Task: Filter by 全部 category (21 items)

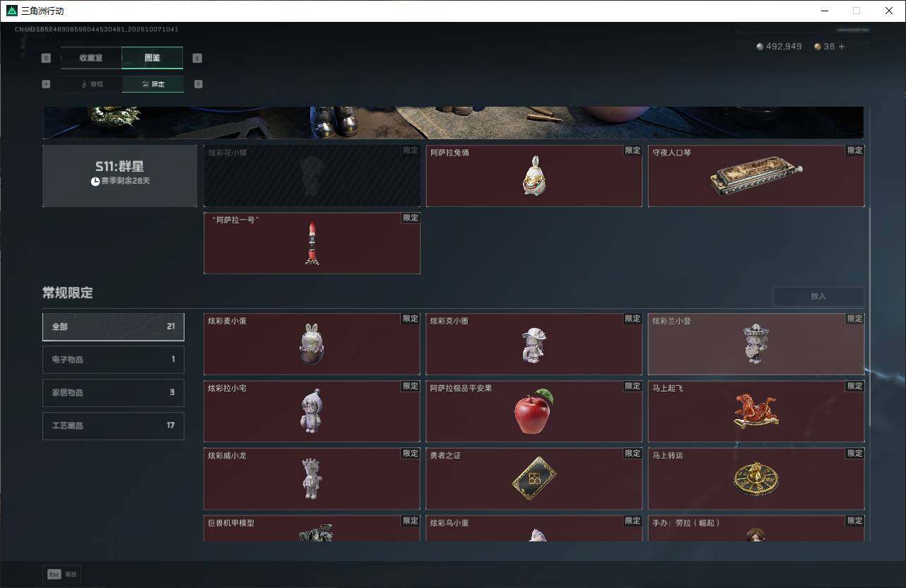Action: [113, 327]
